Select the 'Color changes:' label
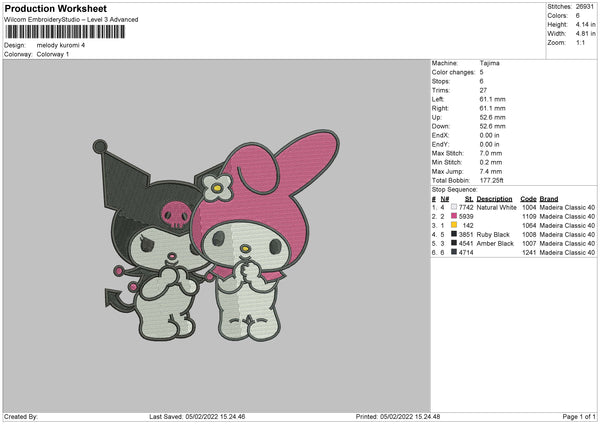 click(x=453, y=72)
